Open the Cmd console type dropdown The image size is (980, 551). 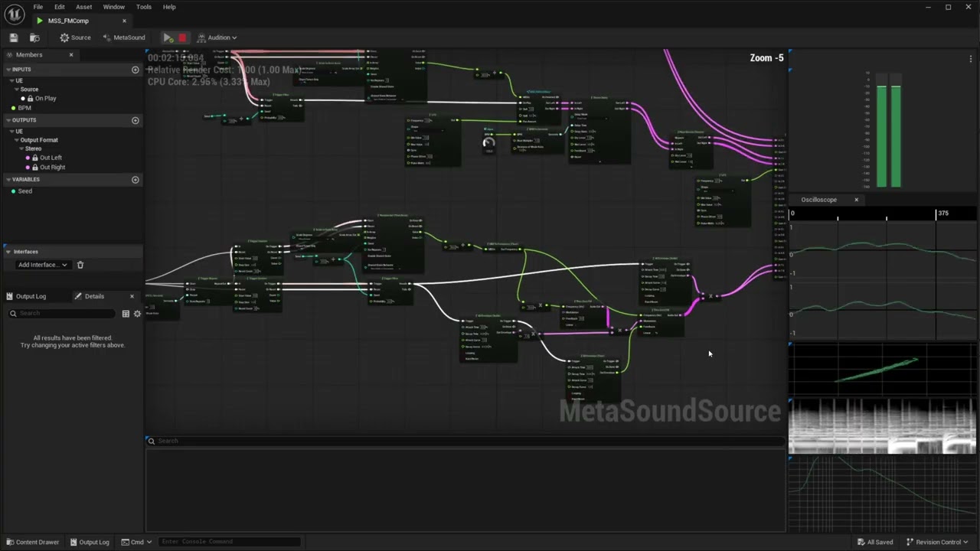(136, 542)
